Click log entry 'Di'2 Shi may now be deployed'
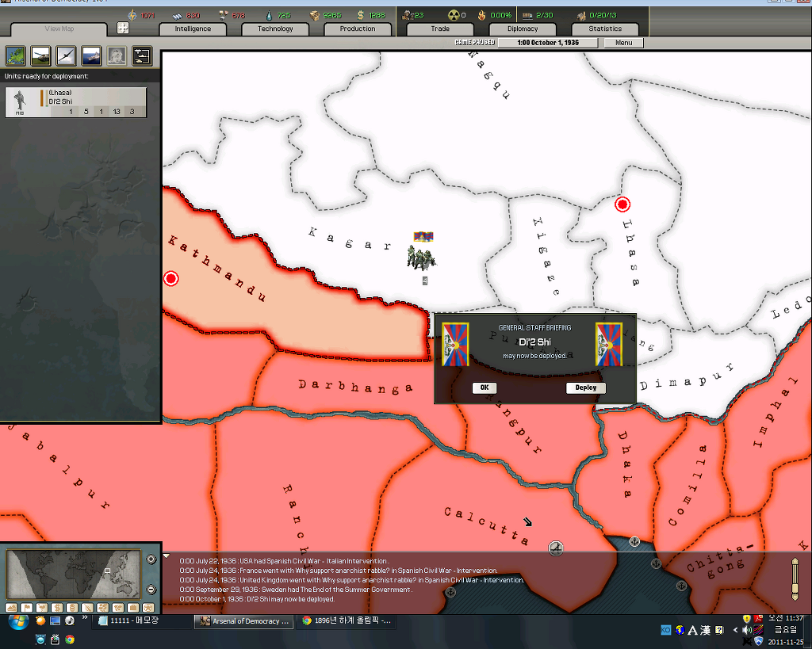The image size is (812, 649). point(257,599)
